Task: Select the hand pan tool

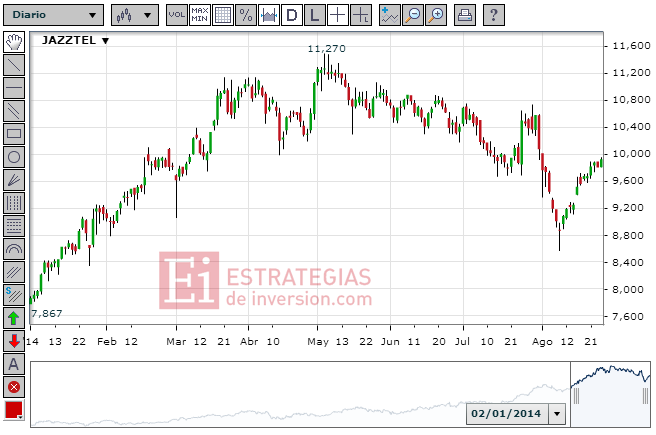Action: point(14,42)
